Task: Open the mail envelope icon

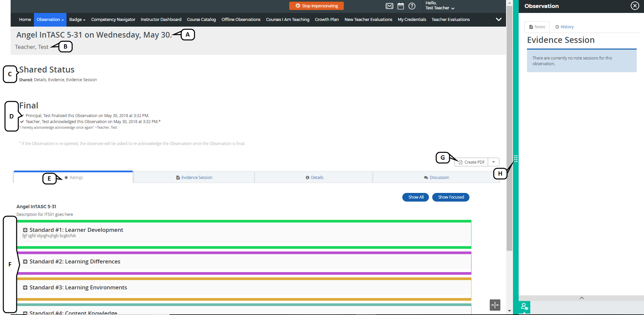Action: 389,6
